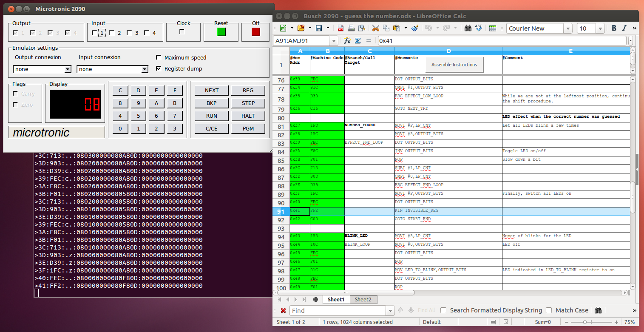Screen dimensions: 644x332
Task: Click the PGM button
Action: point(248,128)
